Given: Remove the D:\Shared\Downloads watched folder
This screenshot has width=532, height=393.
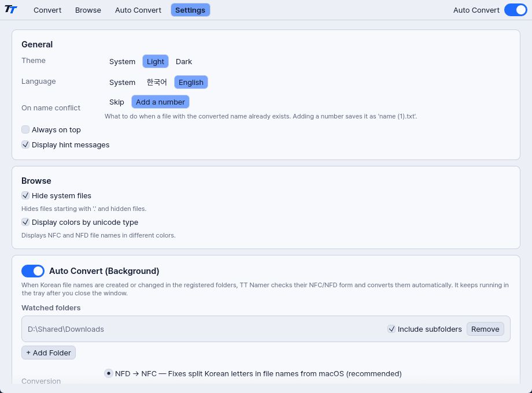Looking at the screenshot, I should (x=485, y=329).
